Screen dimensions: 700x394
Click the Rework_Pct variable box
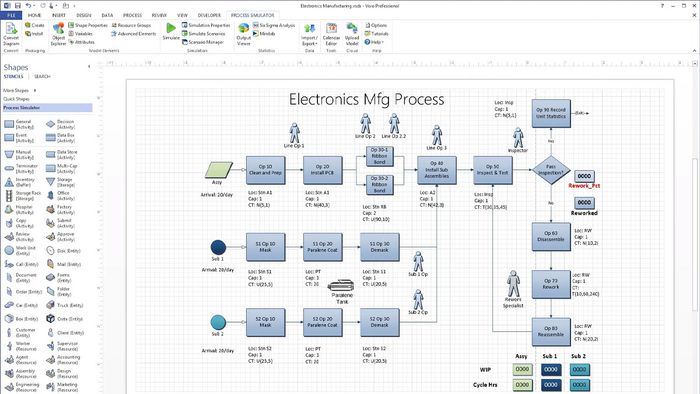pyautogui.click(x=584, y=176)
